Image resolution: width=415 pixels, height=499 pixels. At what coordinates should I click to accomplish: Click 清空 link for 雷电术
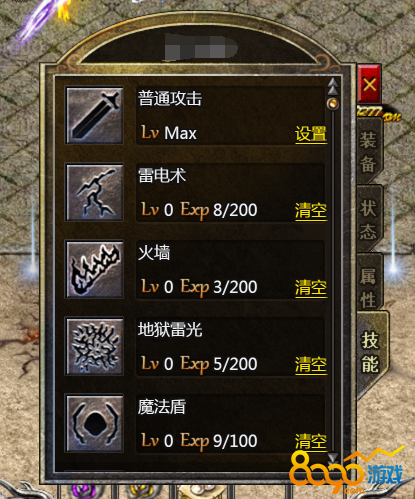tap(311, 211)
